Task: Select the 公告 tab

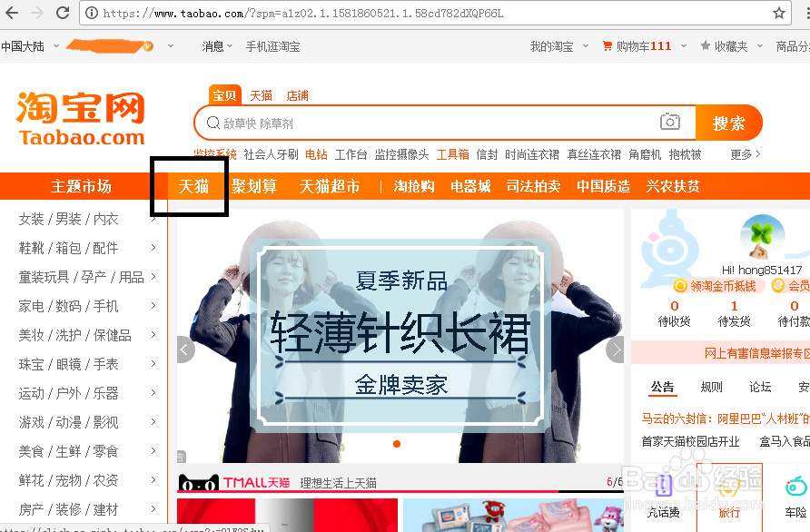Action: (x=662, y=387)
